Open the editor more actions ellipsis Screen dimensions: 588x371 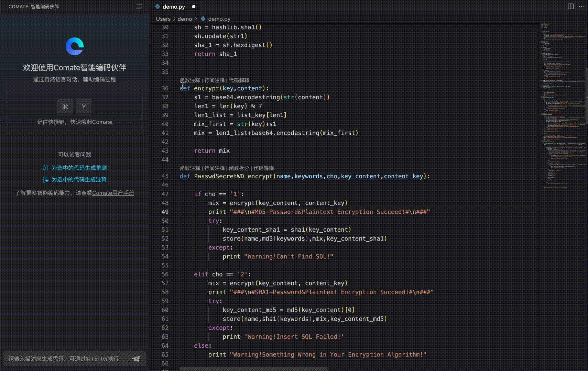point(581,7)
